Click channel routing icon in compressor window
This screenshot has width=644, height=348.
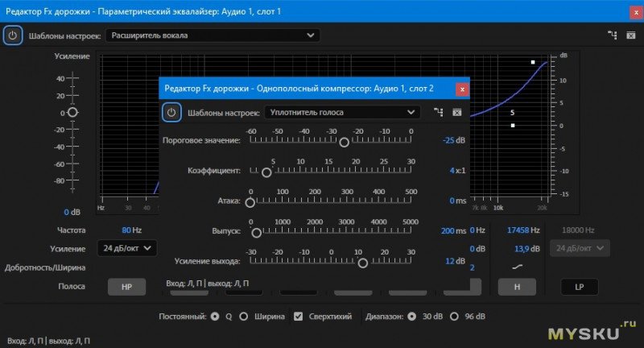[x=438, y=112]
